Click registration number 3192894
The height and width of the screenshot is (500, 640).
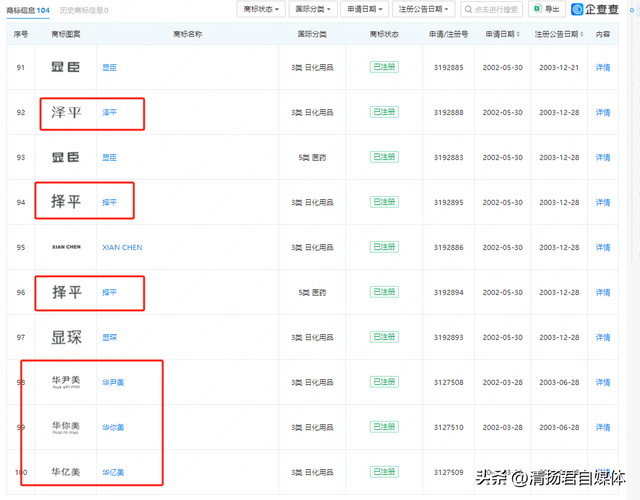[449, 293]
